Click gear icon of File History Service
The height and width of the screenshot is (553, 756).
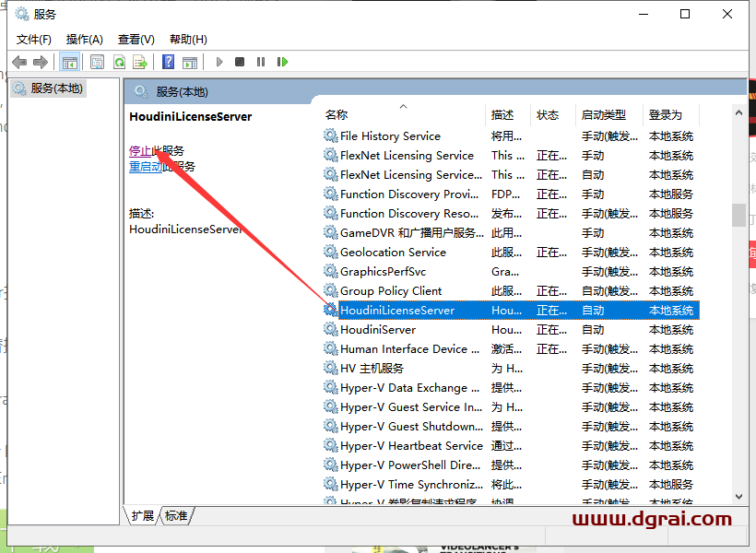(330, 135)
